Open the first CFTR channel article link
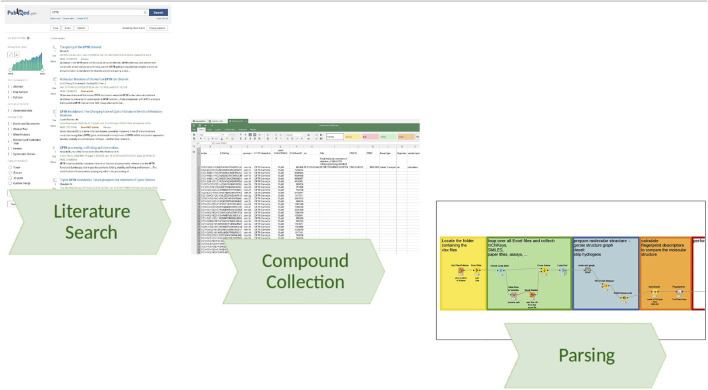708x390 pixels. (x=80, y=47)
